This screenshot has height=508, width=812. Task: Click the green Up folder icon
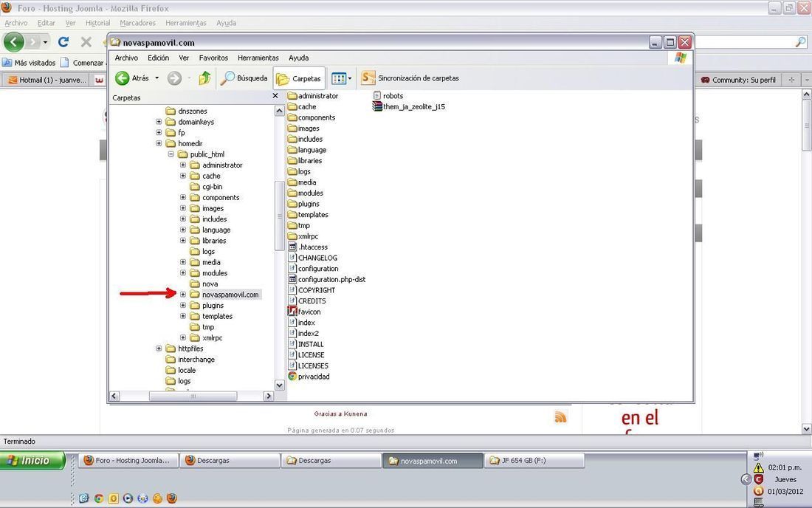click(204, 78)
